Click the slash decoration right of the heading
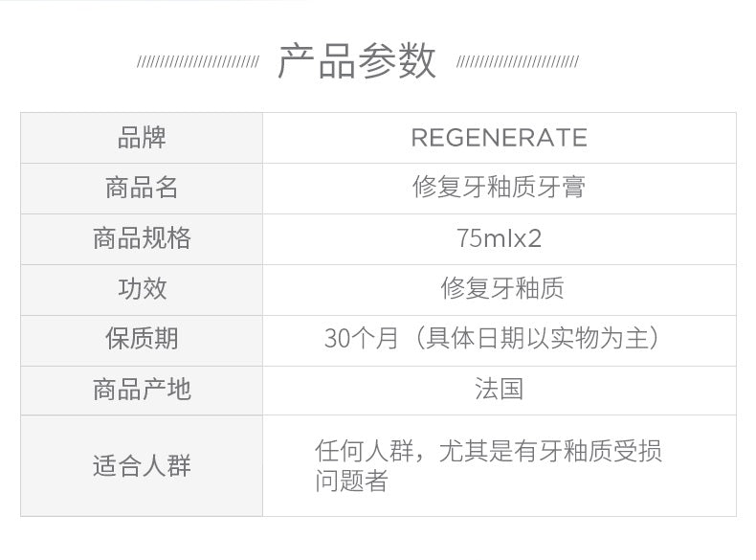Screen dimensions: 756x560 pyautogui.click(x=518, y=63)
